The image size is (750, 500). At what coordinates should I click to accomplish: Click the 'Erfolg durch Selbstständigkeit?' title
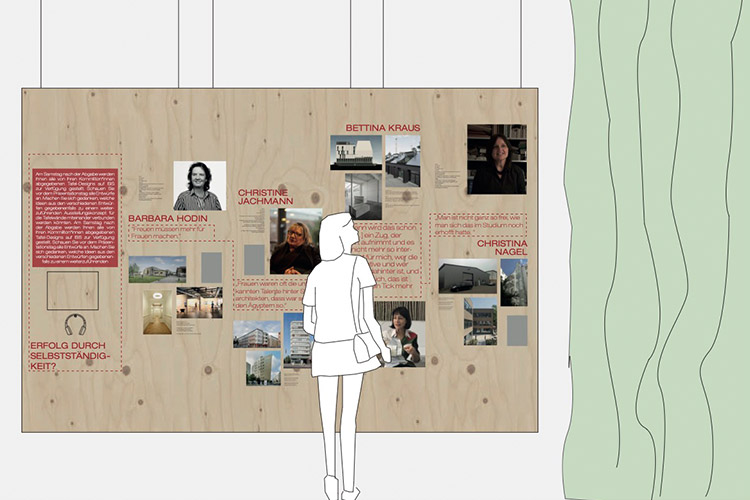(72, 355)
